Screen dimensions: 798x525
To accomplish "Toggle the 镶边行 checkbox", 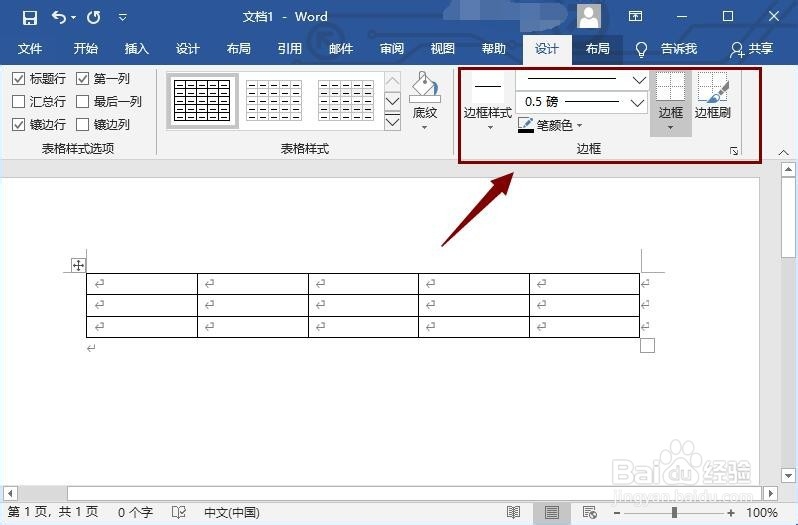I will coord(18,124).
